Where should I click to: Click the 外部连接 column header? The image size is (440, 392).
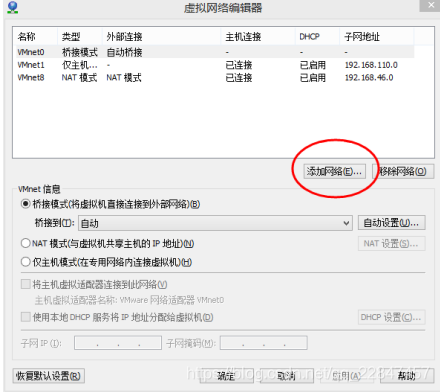(161, 36)
